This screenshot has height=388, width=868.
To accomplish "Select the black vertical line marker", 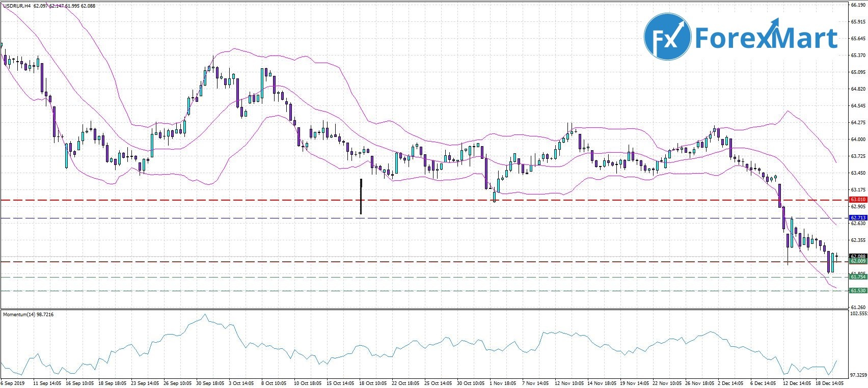I will click(361, 196).
